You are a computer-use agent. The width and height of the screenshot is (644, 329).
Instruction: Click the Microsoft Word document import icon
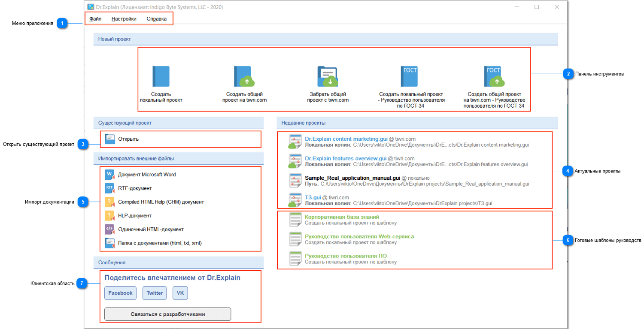pyautogui.click(x=109, y=175)
